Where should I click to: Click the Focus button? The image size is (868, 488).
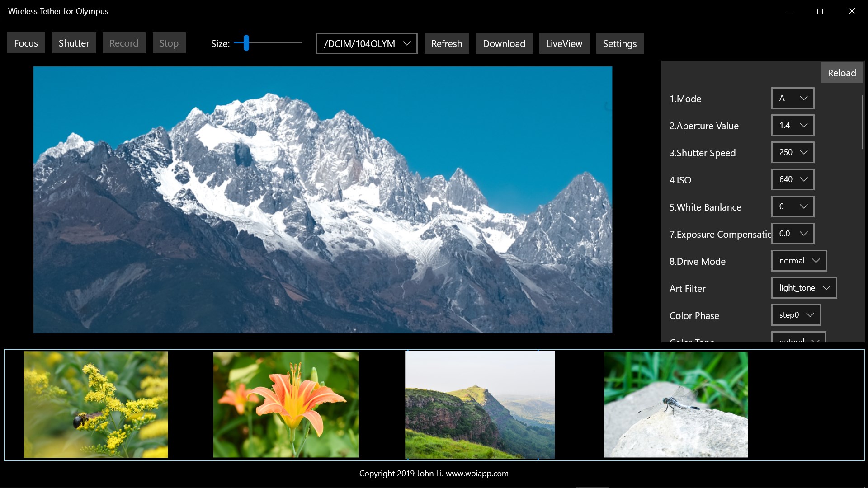pos(26,43)
